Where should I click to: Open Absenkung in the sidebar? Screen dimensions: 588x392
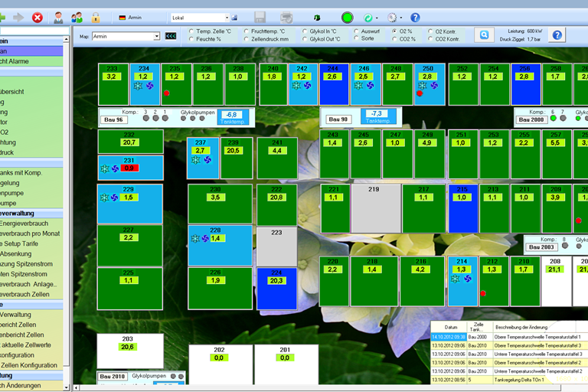click(x=16, y=253)
